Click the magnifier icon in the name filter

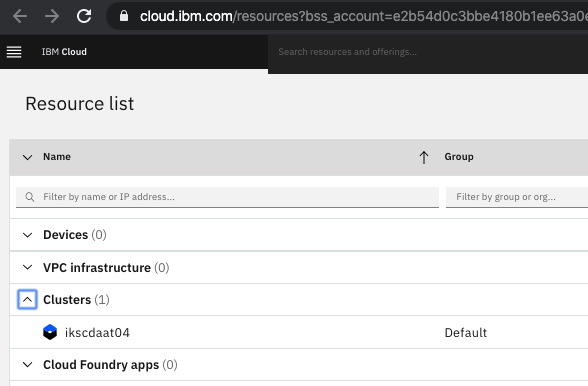30,197
